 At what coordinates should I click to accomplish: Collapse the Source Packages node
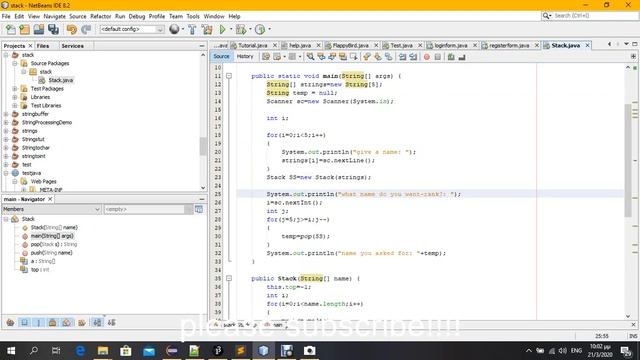pos(15,63)
